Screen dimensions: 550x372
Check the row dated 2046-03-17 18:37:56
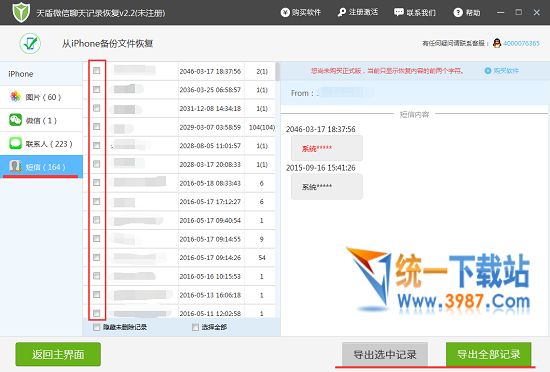pyautogui.click(x=96, y=71)
